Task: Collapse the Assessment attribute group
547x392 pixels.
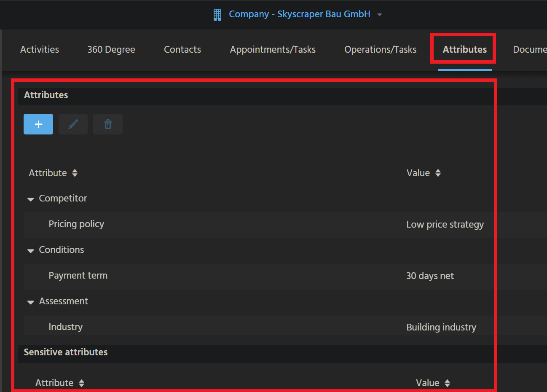Action: (30, 302)
